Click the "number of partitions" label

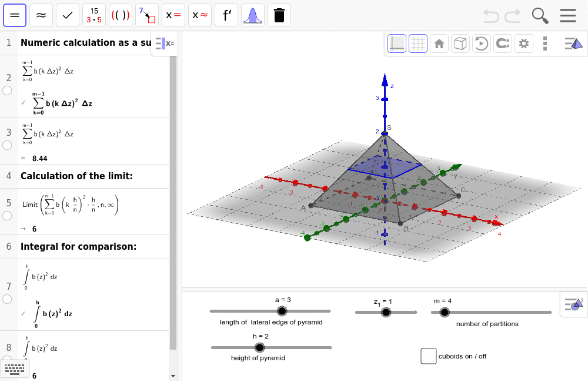[x=487, y=324]
